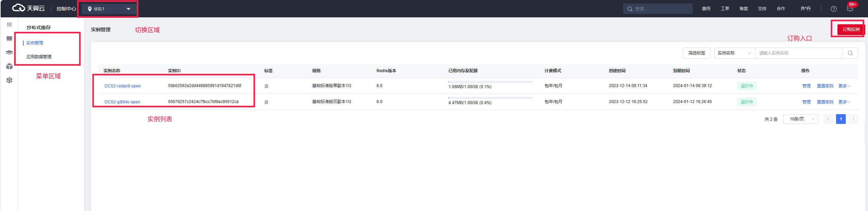868x211 pixels.
Task: Click 重置密码 for DCS2-radqn8-open
Action: pyautogui.click(x=825, y=86)
